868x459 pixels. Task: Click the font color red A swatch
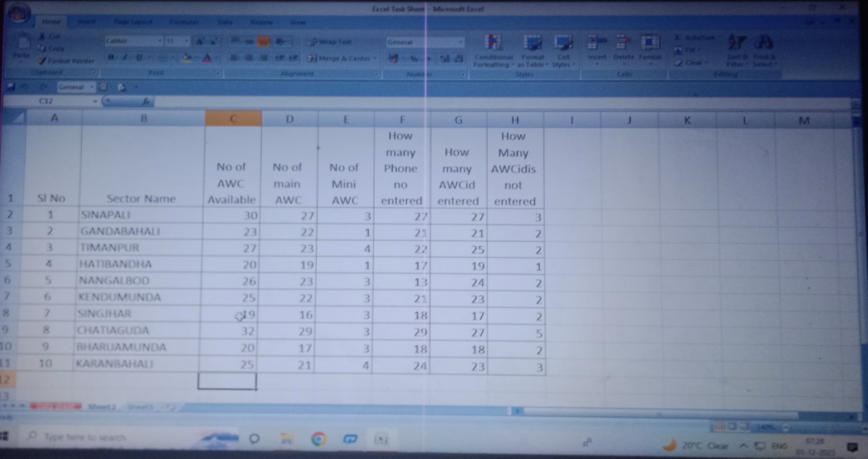(207, 58)
